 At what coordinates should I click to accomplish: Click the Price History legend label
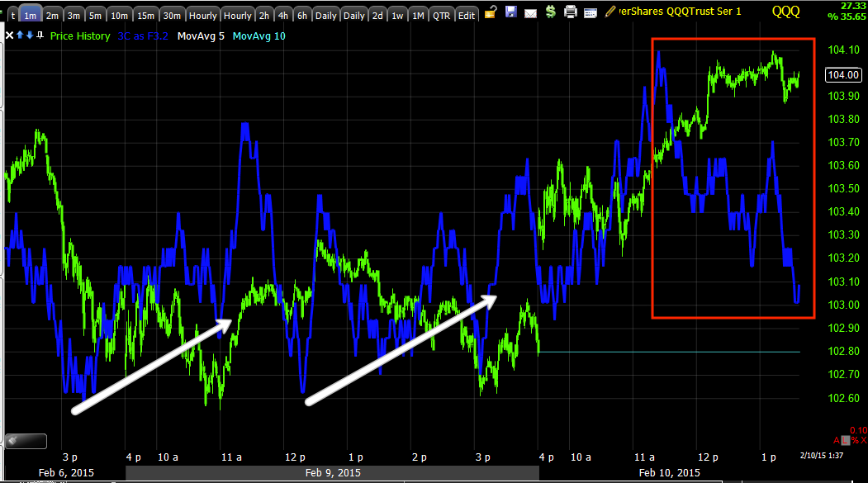(80, 36)
